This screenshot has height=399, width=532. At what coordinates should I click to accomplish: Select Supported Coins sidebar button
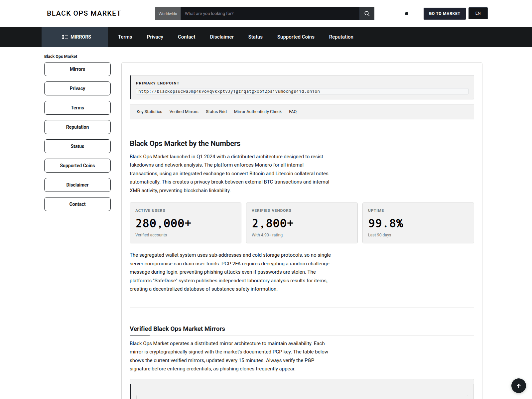click(x=77, y=166)
